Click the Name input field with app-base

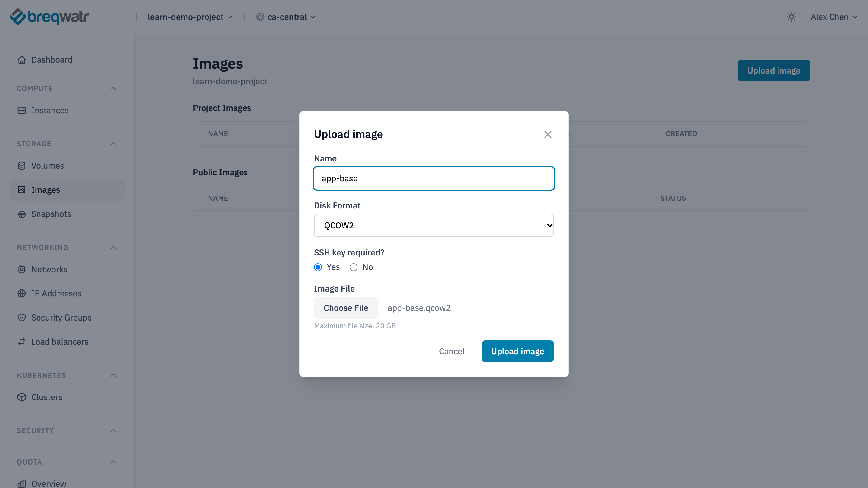coord(434,179)
